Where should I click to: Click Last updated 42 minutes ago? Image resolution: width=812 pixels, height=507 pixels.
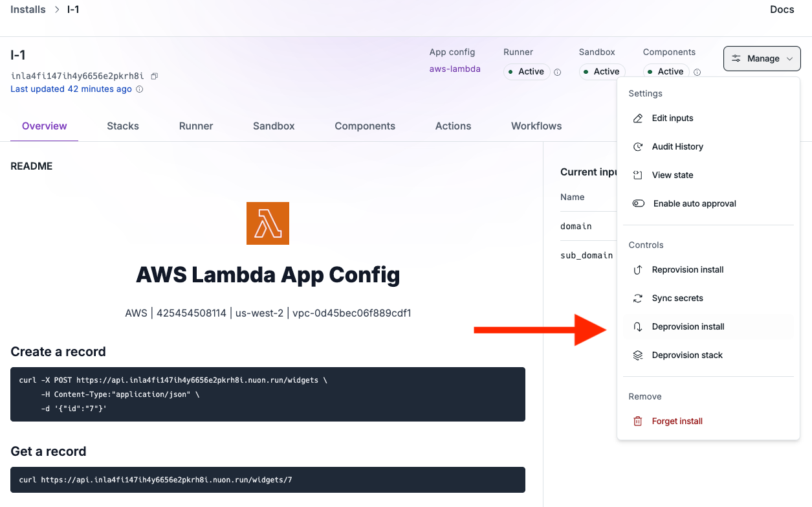click(71, 89)
